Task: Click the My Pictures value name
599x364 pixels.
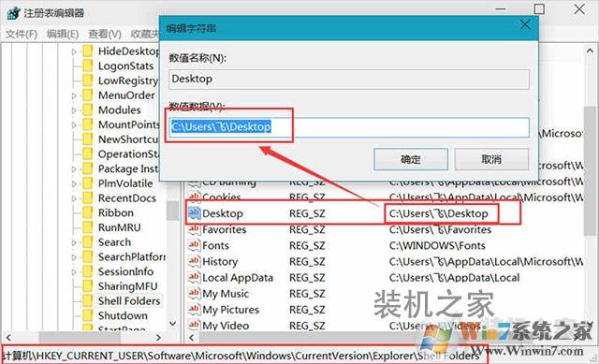Action: [x=230, y=310]
